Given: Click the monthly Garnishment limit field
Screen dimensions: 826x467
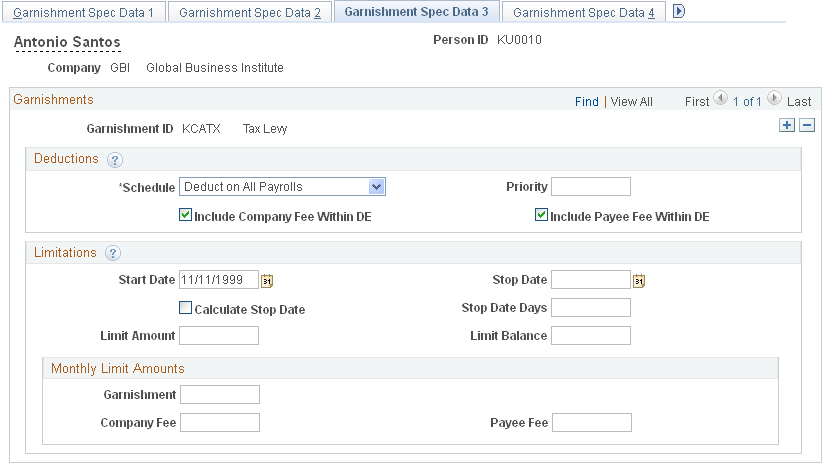Looking at the screenshot, I should click(x=220, y=395).
